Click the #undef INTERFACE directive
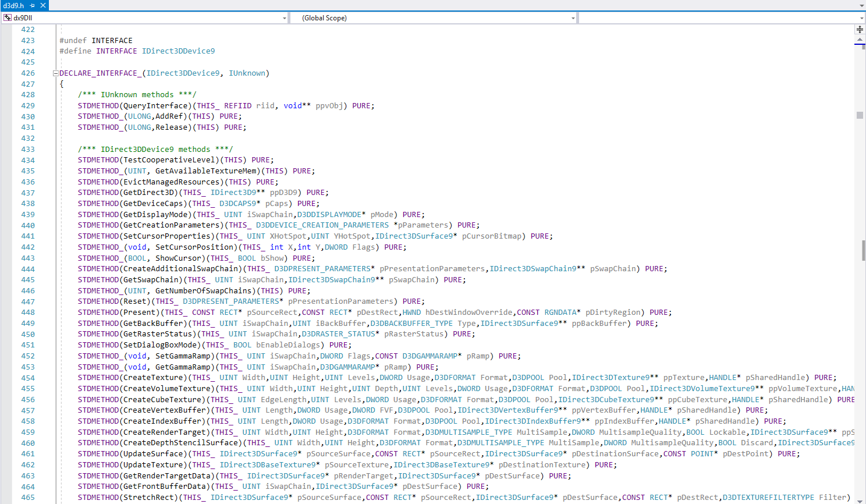Image resolution: width=866 pixels, height=504 pixels. pyautogui.click(x=96, y=41)
